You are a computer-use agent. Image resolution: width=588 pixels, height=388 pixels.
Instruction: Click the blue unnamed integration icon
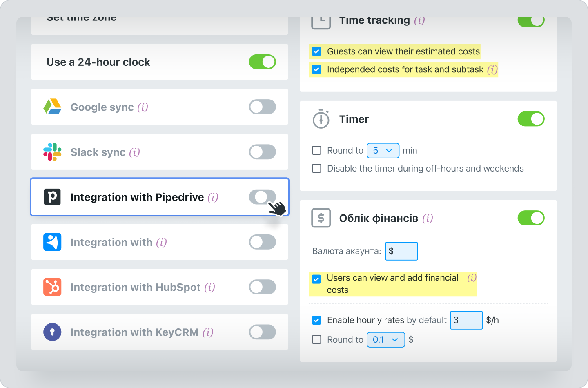[x=52, y=242]
